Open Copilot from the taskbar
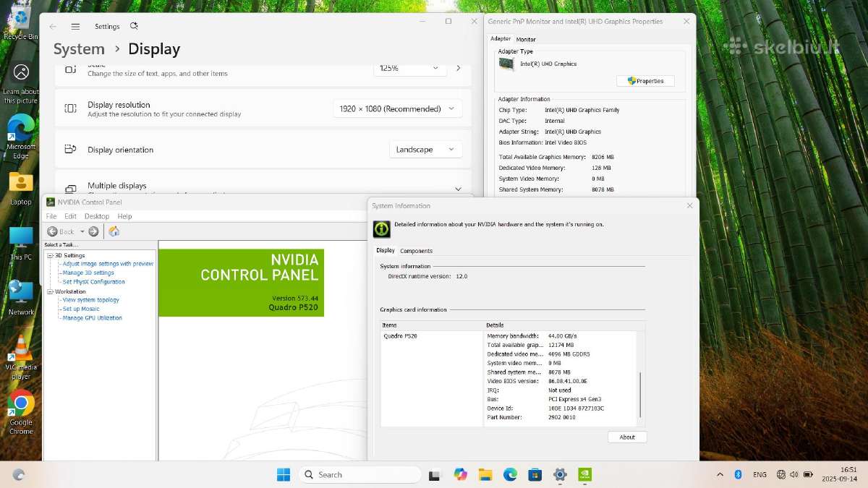Image resolution: width=868 pixels, height=488 pixels. (x=460, y=474)
